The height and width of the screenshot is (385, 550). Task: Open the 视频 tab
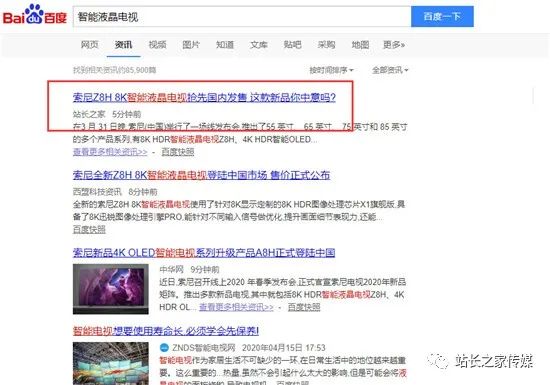157,45
